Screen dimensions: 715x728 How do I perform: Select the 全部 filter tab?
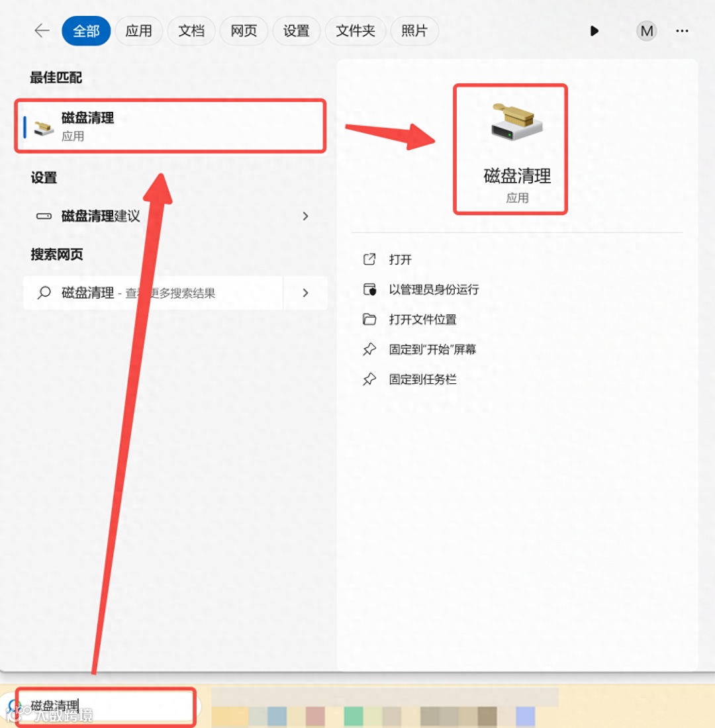[86, 31]
